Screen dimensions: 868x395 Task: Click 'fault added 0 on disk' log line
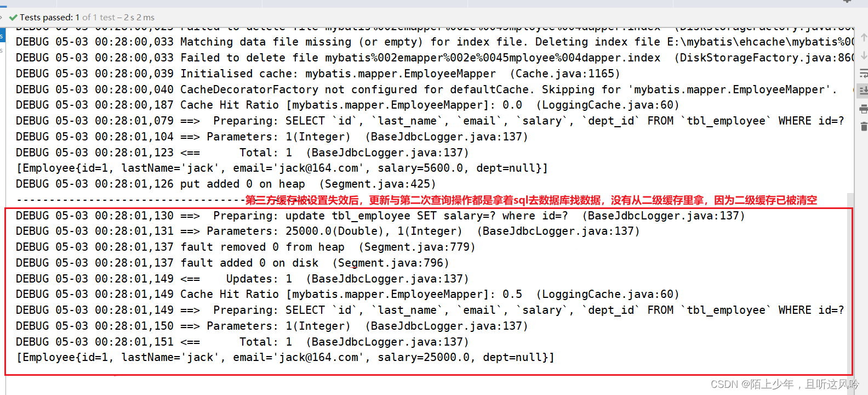click(232, 263)
